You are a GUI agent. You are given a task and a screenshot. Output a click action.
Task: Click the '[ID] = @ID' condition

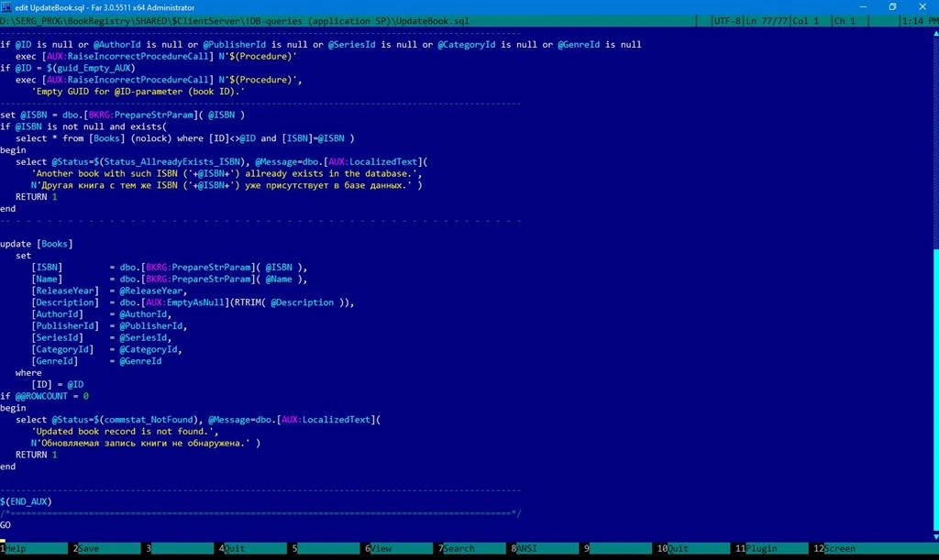tap(58, 384)
